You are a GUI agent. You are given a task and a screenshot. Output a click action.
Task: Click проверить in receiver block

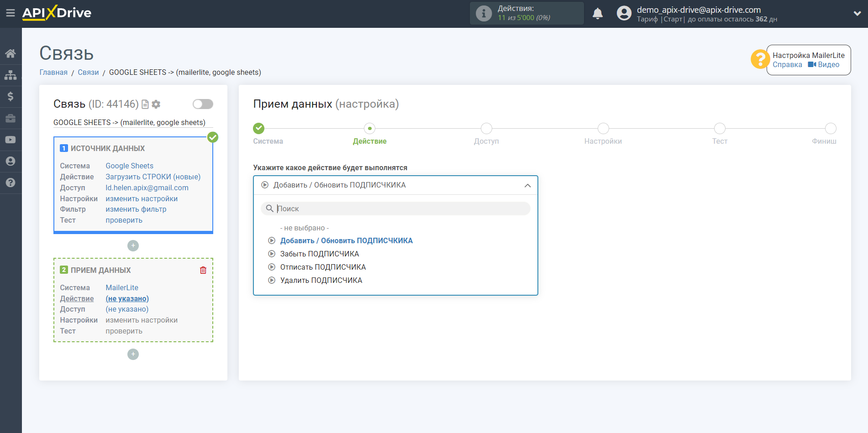(x=124, y=331)
